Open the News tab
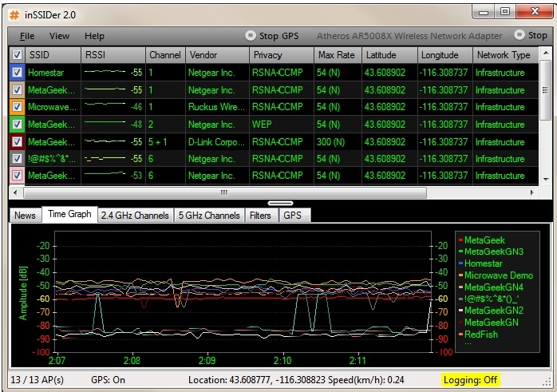 [25, 215]
